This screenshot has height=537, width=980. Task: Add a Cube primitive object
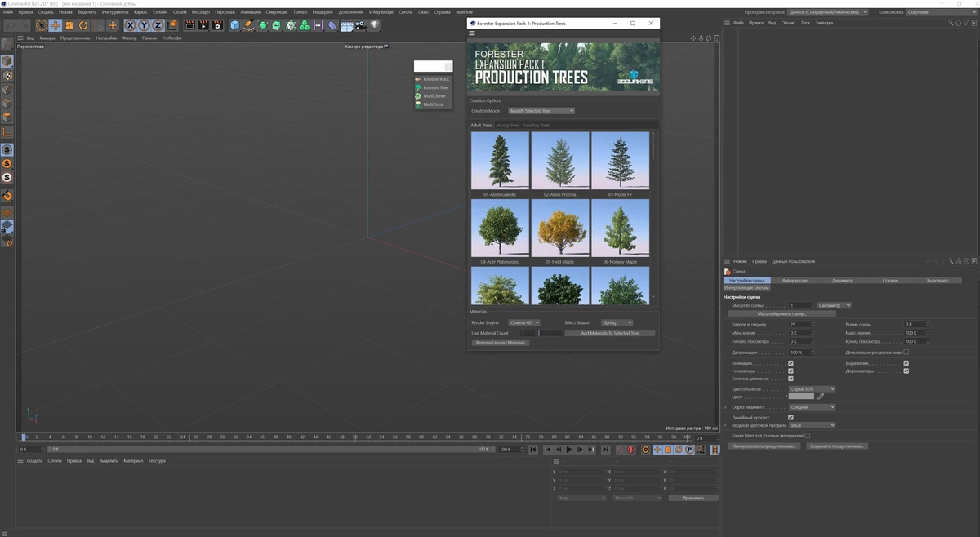tap(235, 25)
